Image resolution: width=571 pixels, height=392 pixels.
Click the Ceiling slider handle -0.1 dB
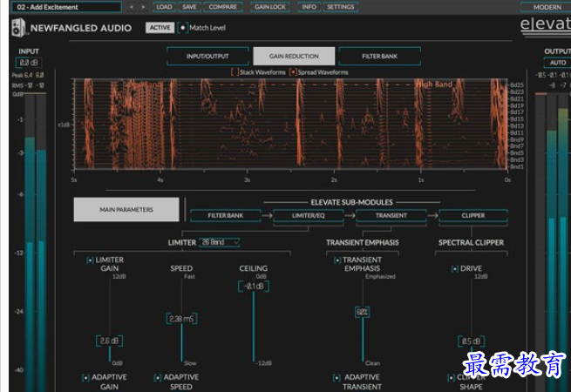pyautogui.click(x=254, y=287)
